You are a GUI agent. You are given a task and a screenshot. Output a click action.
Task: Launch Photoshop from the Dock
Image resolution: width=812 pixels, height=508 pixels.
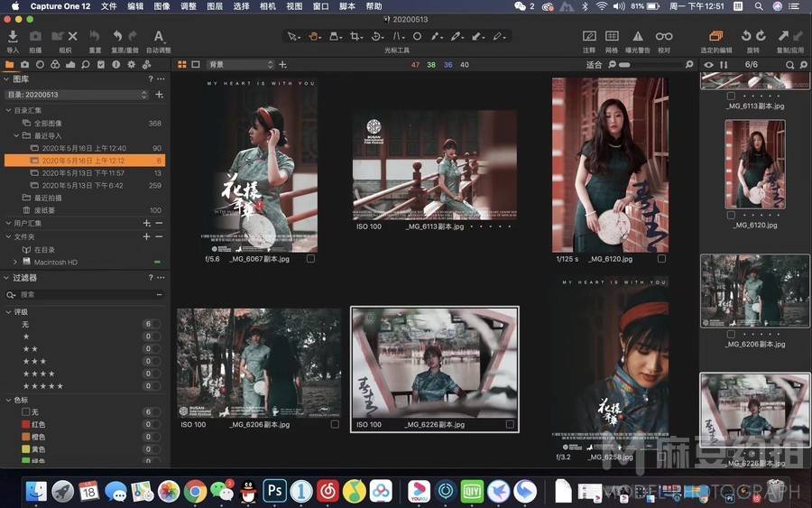(x=274, y=491)
